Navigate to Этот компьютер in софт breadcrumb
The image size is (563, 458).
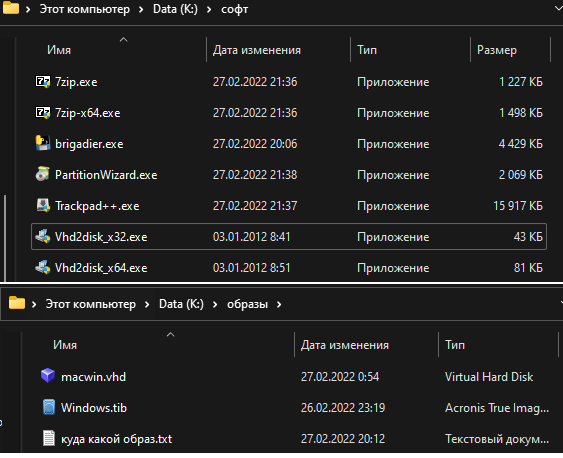coord(85,9)
